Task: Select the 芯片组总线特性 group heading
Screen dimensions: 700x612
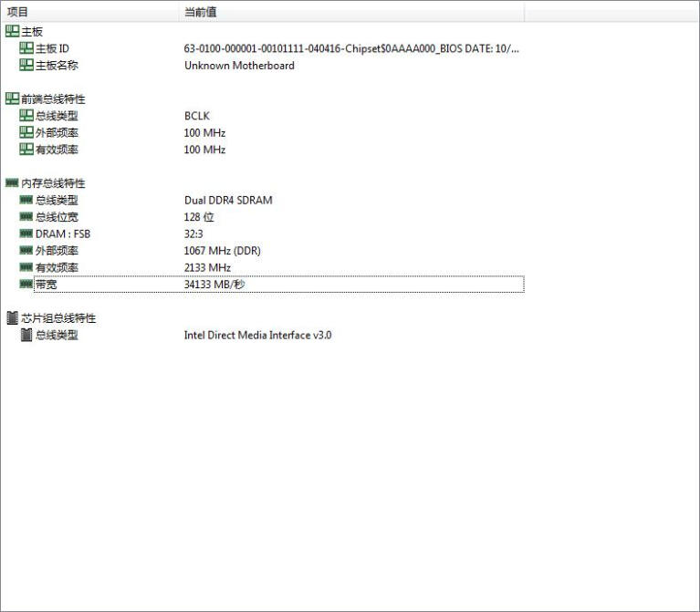Action: pos(58,318)
